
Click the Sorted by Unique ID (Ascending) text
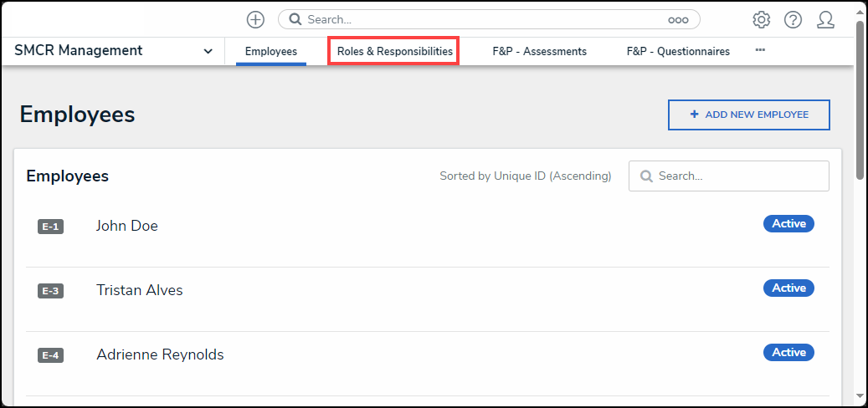click(x=526, y=176)
